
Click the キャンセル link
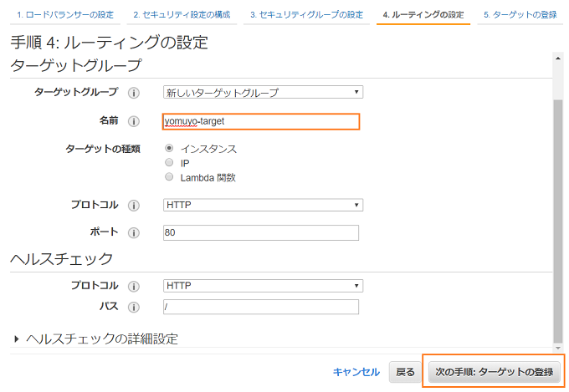[x=356, y=371]
